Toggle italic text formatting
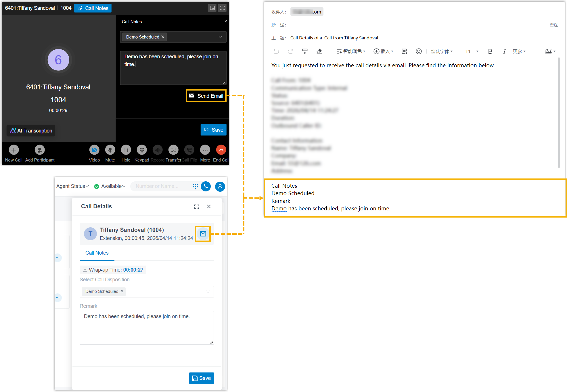This screenshot has height=392, width=567. coord(504,51)
